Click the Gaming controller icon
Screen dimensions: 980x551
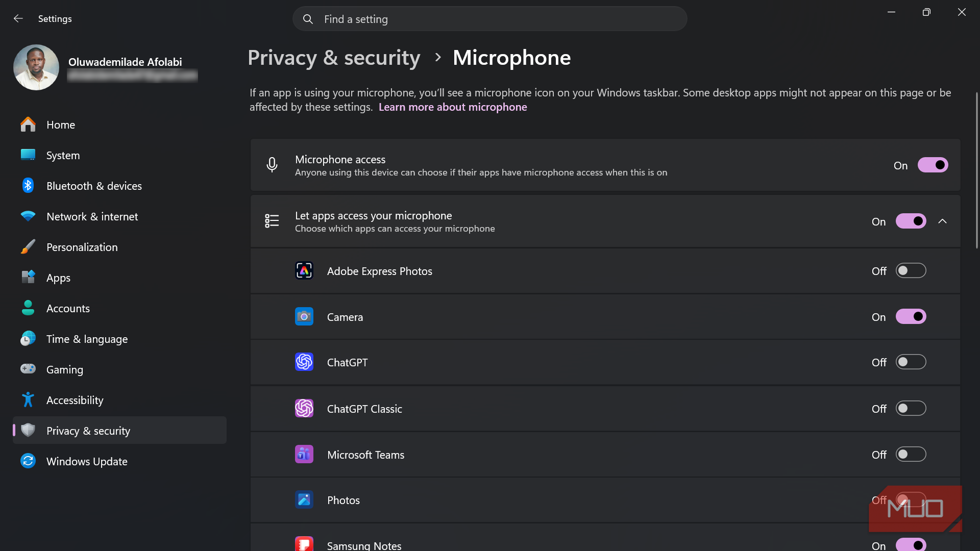tap(28, 369)
